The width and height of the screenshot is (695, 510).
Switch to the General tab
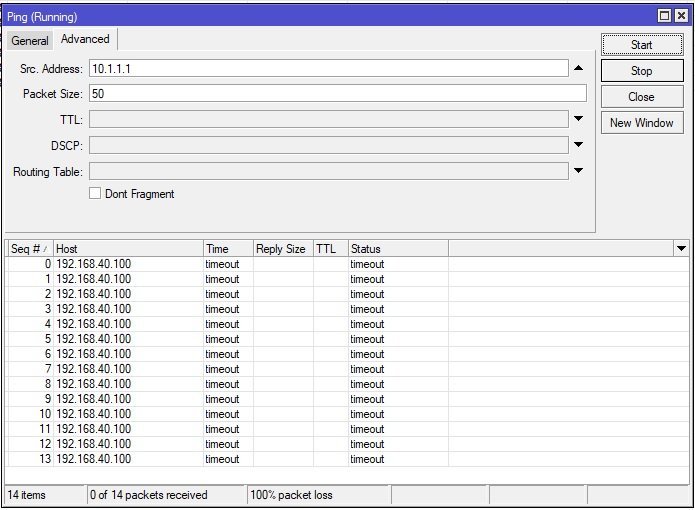[30, 41]
